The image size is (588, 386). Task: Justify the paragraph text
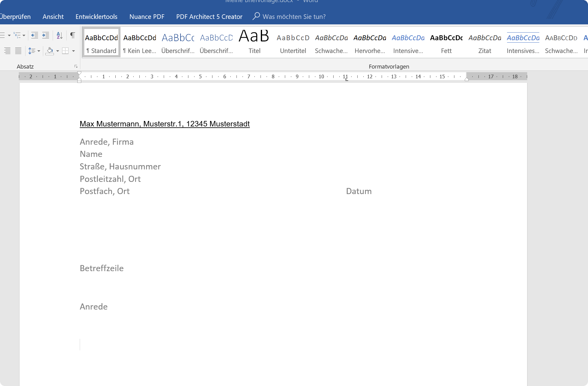[x=18, y=51]
